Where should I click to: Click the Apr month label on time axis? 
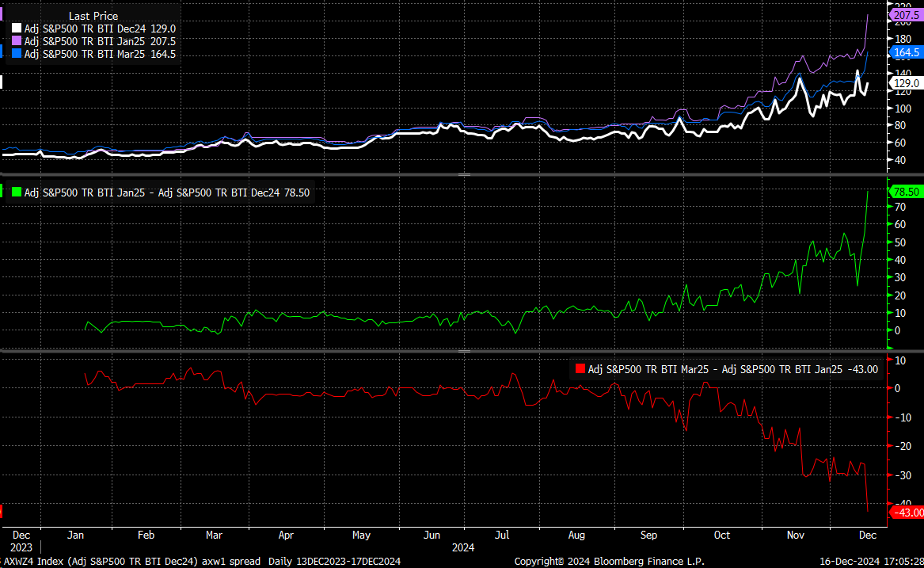point(286,535)
